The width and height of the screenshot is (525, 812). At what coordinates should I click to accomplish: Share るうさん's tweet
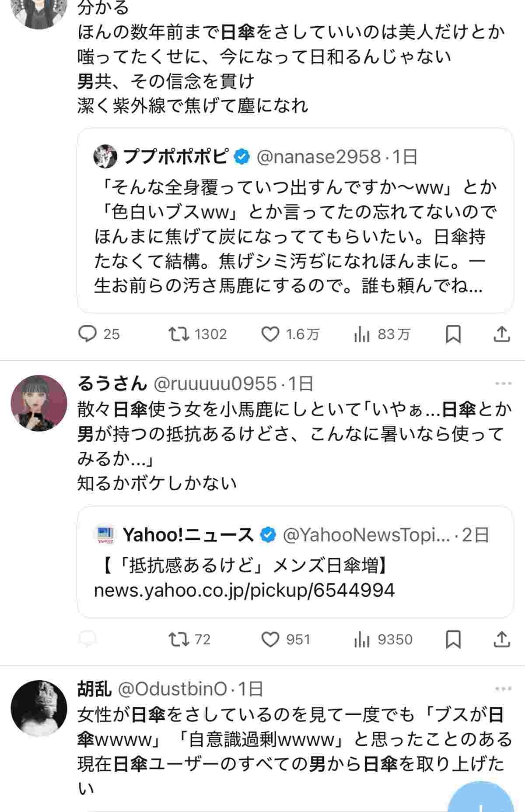[x=502, y=640]
